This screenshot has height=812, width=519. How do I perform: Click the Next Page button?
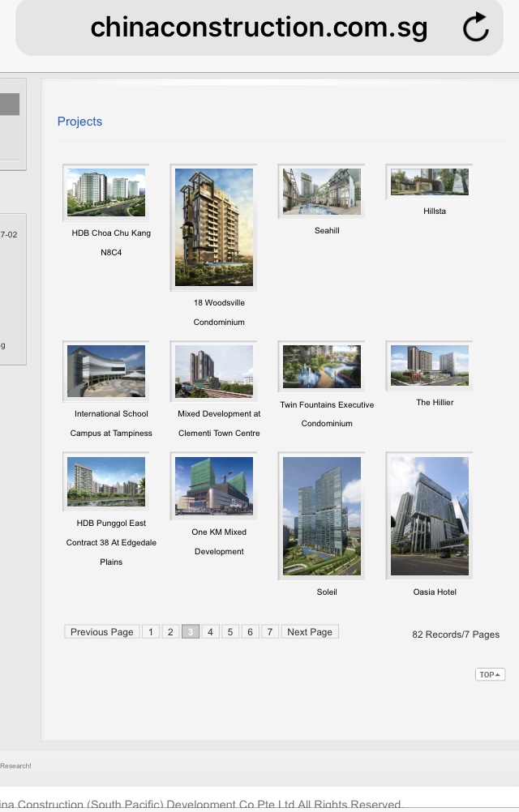pos(310,632)
